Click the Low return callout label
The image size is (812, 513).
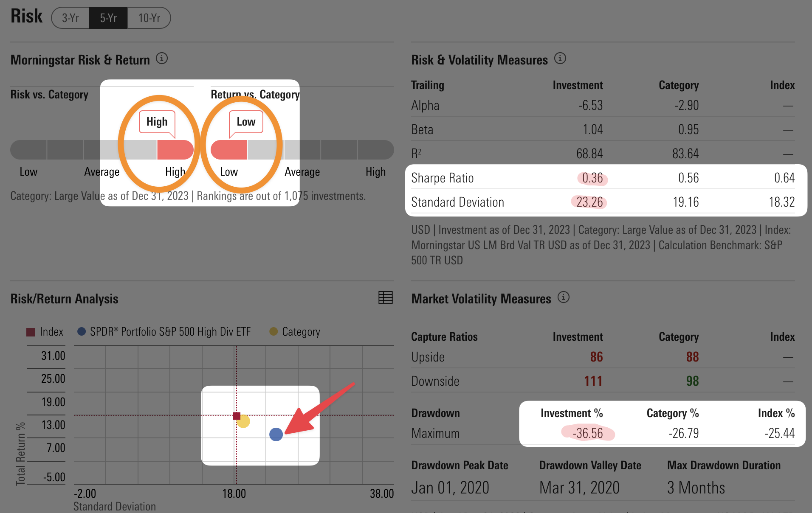246,122
